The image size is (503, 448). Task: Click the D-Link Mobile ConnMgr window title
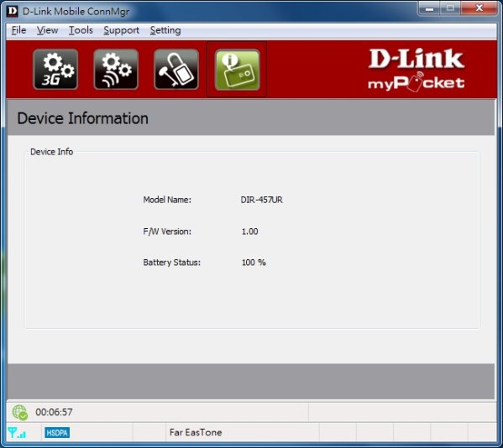pos(76,11)
